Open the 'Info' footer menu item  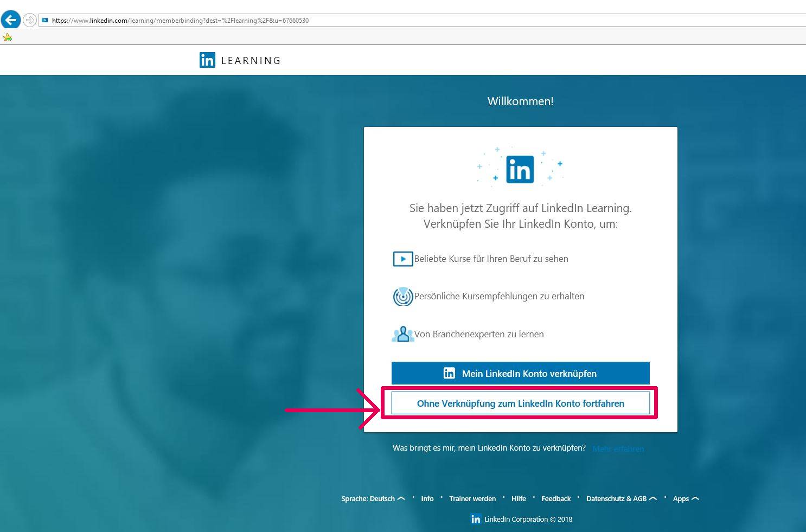click(427, 498)
